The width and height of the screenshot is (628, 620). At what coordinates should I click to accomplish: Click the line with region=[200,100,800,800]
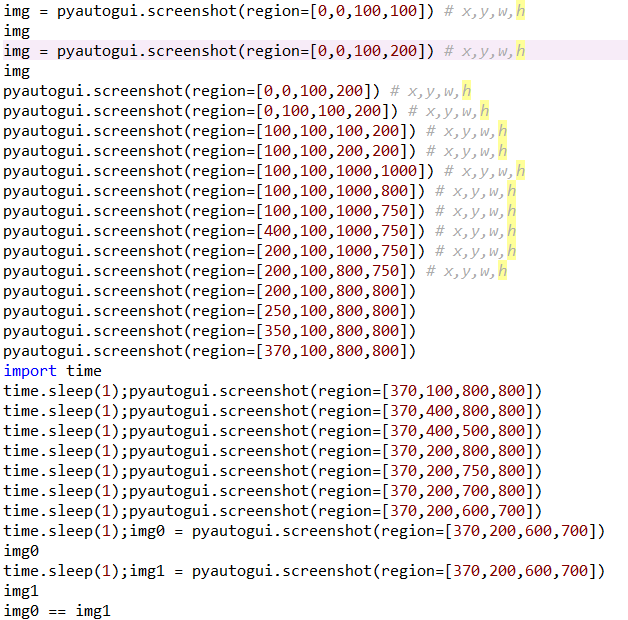click(210, 291)
